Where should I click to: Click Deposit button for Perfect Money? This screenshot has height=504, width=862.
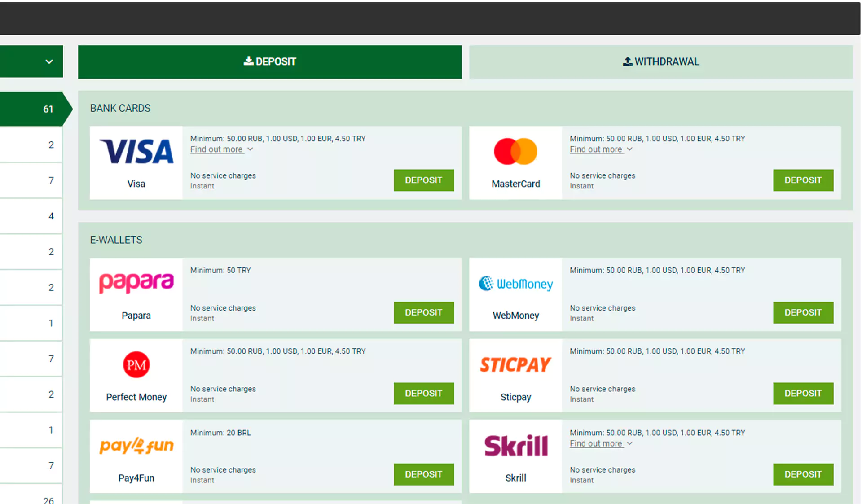(424, 393)
